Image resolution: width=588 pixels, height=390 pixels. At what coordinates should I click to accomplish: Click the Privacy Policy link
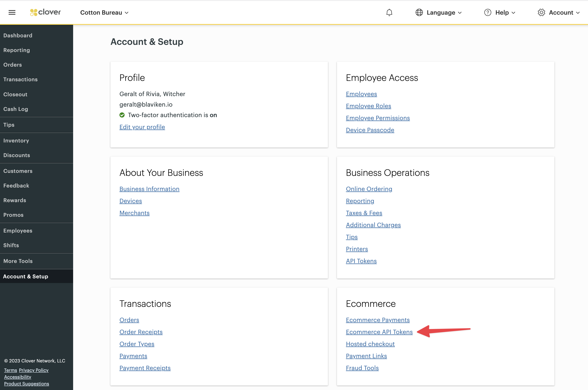[x=34, y=370]
